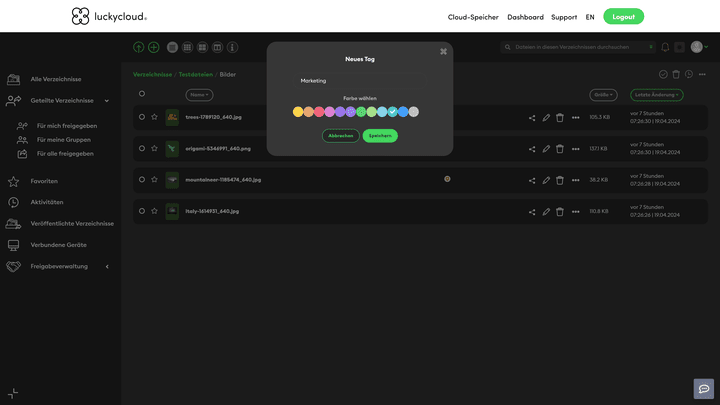This screenshot has height=405, width=720.
Task: Open Favoriten in the sidebar
Action: click(x=44, y=182)
